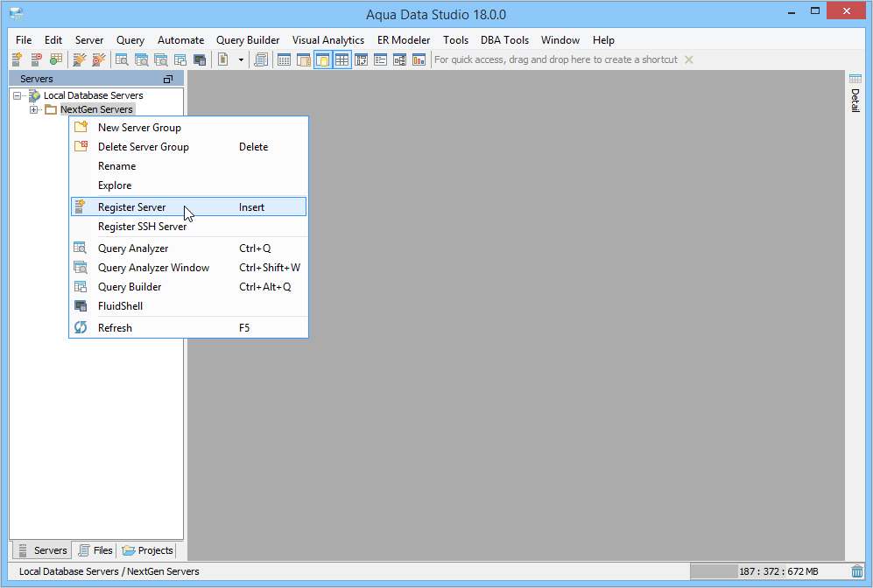Open the Visual Analytics menu

pos(328,40)
